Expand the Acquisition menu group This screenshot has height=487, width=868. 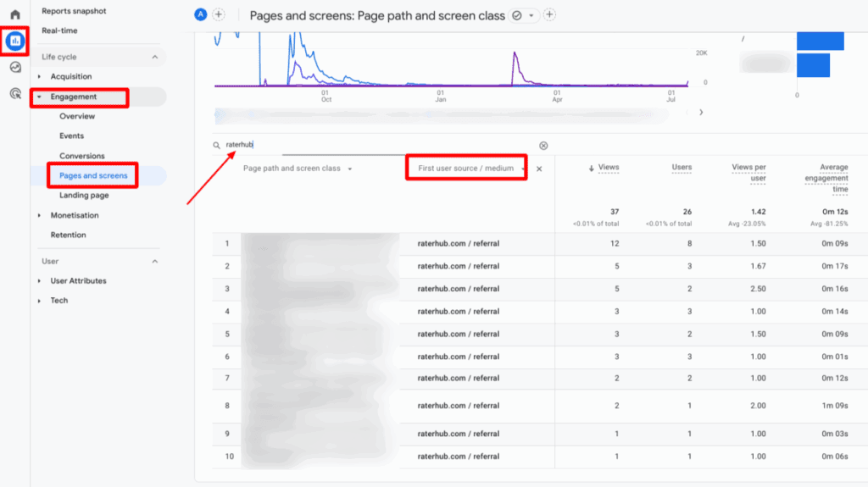[x=40, y=77]
